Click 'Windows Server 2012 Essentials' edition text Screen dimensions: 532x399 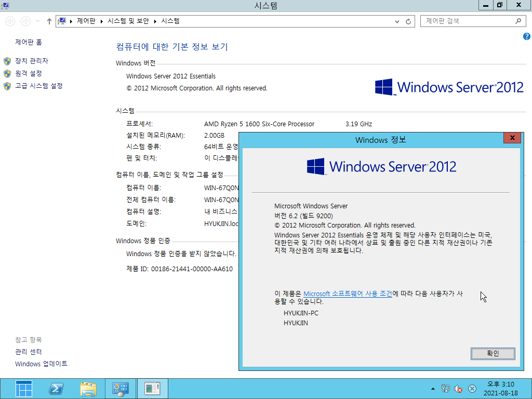click(x=170, y=76)
